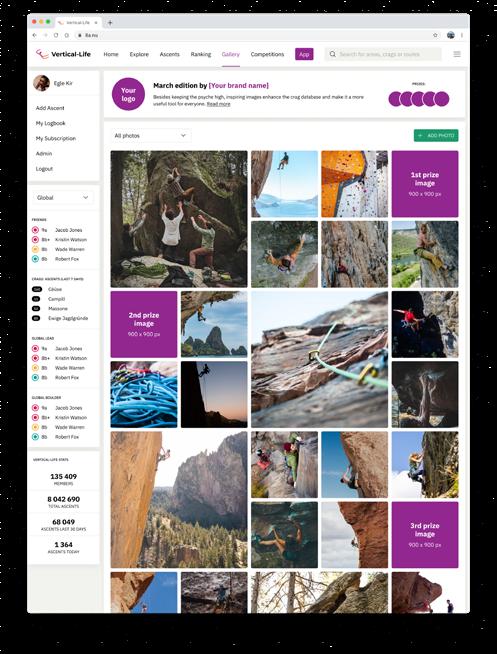Click the Your logo brand circle

click(x=128, y=94)
